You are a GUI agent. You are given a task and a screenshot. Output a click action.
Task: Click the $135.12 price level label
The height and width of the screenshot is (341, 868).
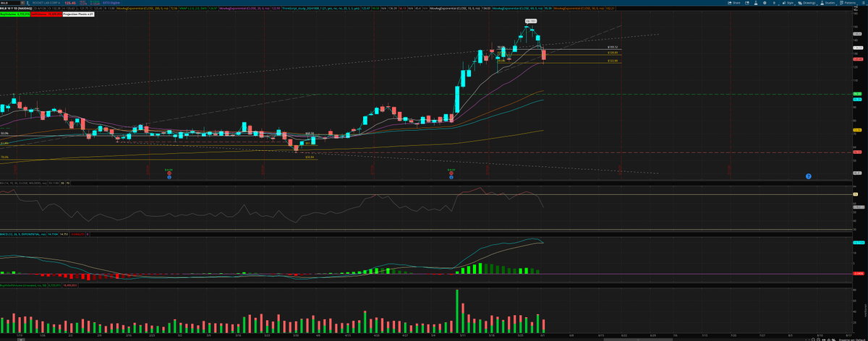click(x=612, y=48)
